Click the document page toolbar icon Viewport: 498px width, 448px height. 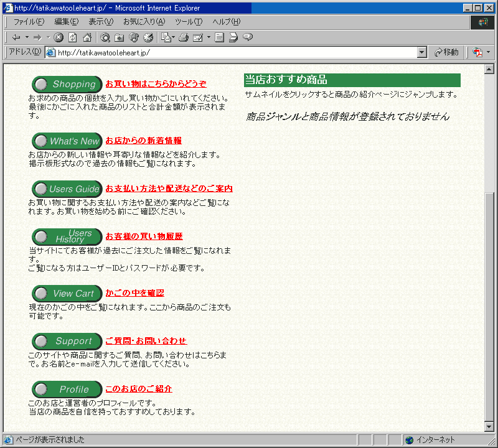[x=219, y=37]
